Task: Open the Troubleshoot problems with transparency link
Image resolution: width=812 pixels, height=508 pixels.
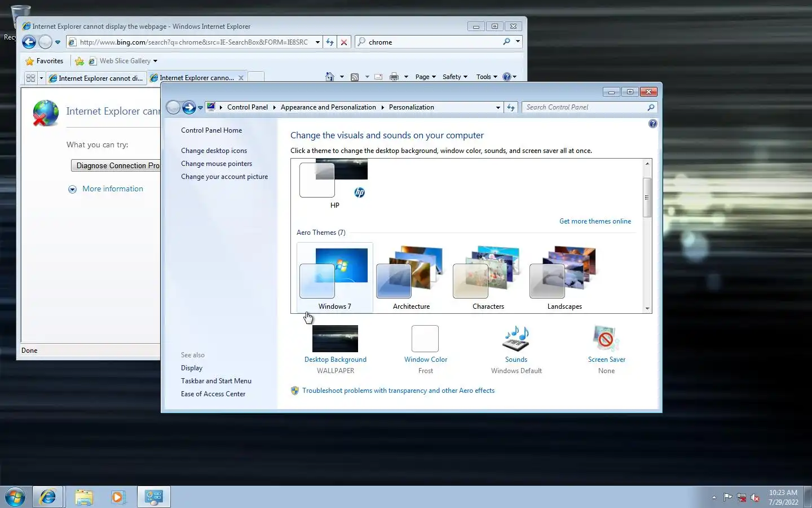Action: [398, 391]
